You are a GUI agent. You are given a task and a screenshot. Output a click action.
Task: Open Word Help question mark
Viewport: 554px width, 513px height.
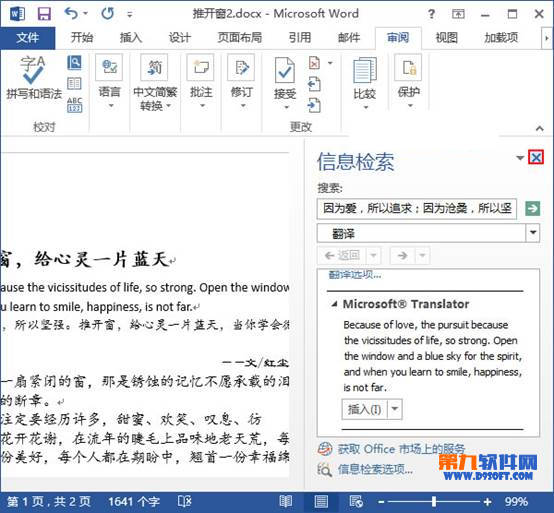click(431, 14)
